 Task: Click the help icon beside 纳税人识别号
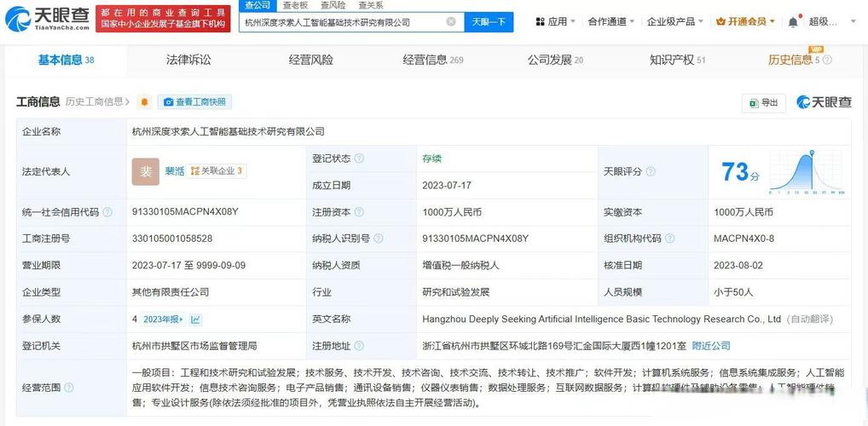coord(378,239)
